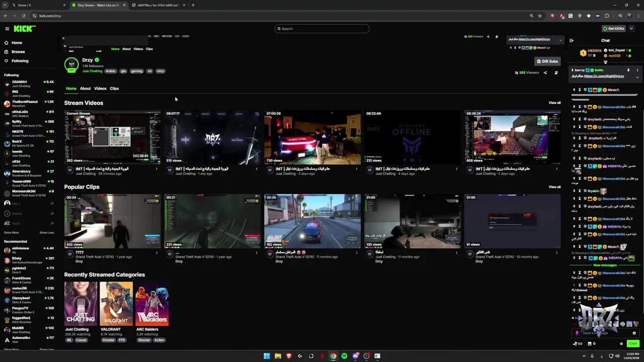Viewport: 644px width, 362px height.
Task: Open Classybeef in Recommended list
Action: tap(29, 300)
